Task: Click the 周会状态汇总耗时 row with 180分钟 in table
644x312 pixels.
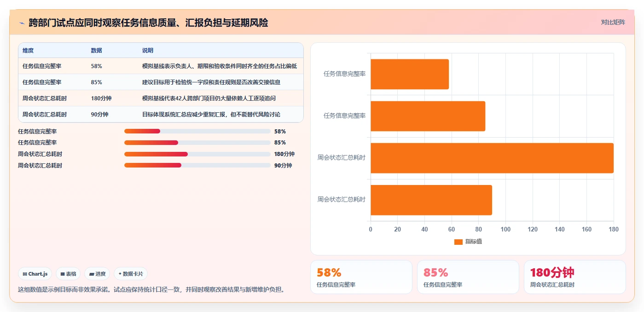Action: click(161, 98)
